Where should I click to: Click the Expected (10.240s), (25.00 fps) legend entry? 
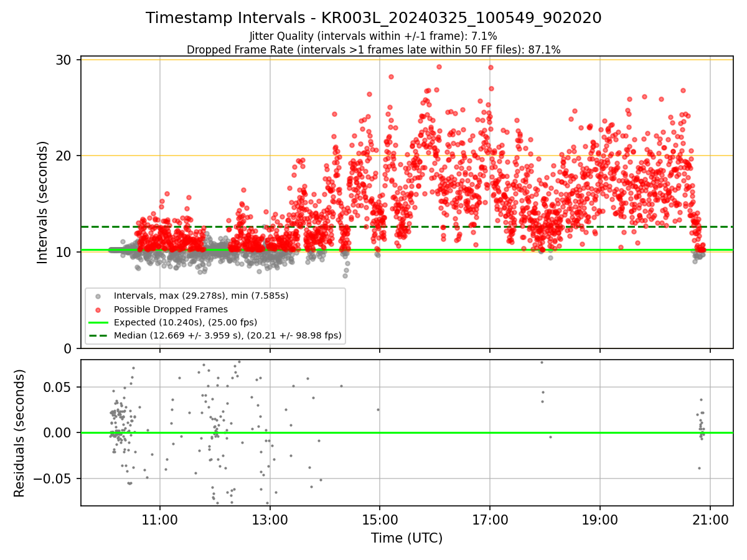(186, 322)
